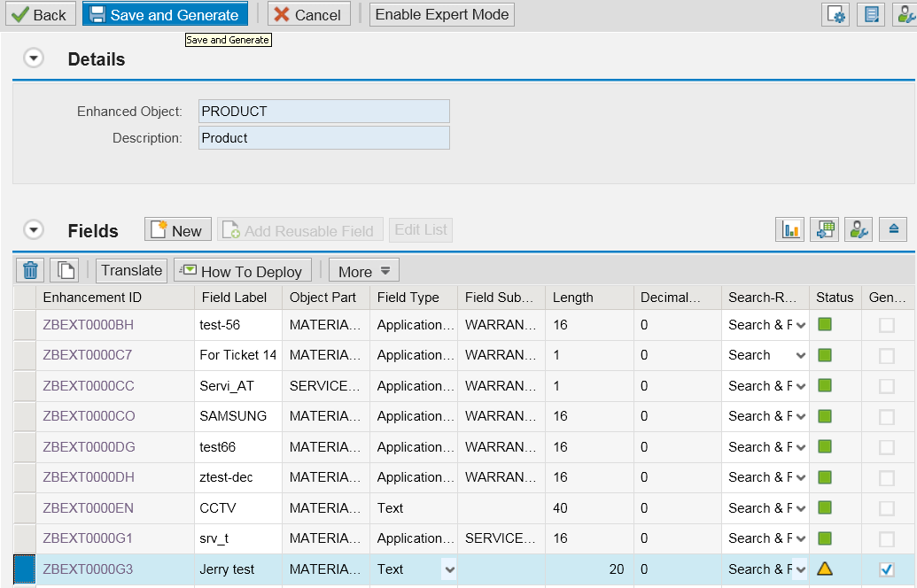
Task: Toggle Generate checkbox for srv_t row
Action: pyautogui.click(x=887, y=539)
